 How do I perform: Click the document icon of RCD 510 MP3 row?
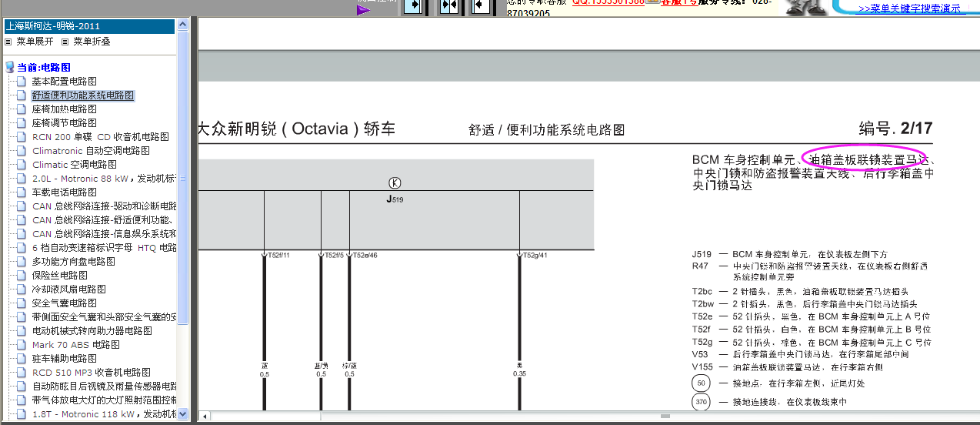click(x=22, y=373)
